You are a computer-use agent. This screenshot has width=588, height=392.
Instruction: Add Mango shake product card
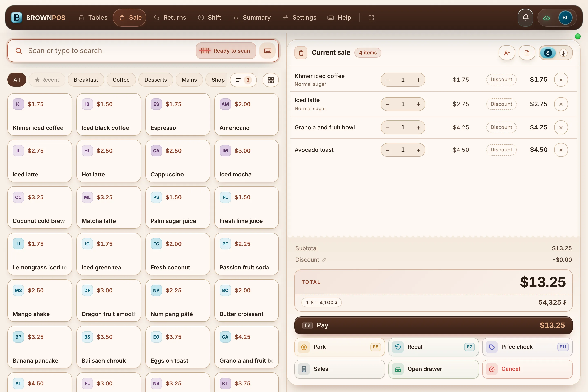[40, 301]
